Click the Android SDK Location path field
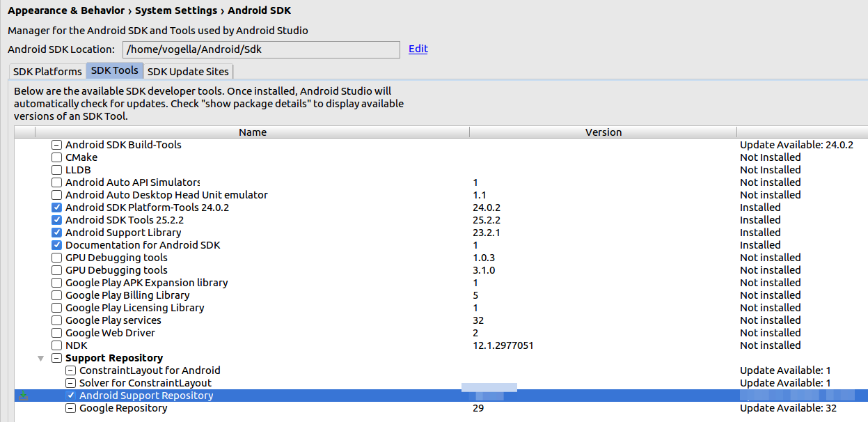This screenshot has height=422, width=868. [261, 49]
